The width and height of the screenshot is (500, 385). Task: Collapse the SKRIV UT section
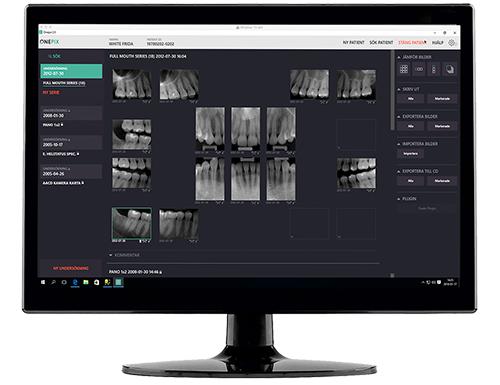pyautogui.click(x=399, y=89)
